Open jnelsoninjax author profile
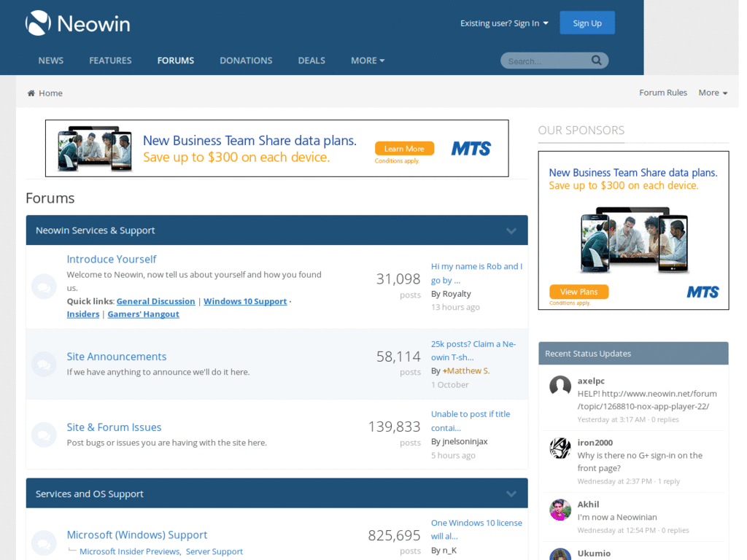The width and height of the screenshot is (747, 560). click(x=465, y=441)
